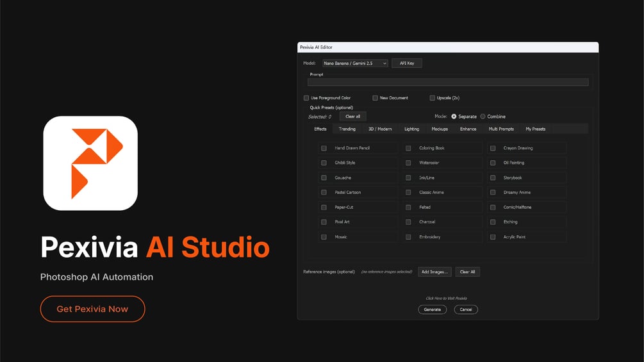
Task: Switch to the Effects tab
Action: click(320, 129)
